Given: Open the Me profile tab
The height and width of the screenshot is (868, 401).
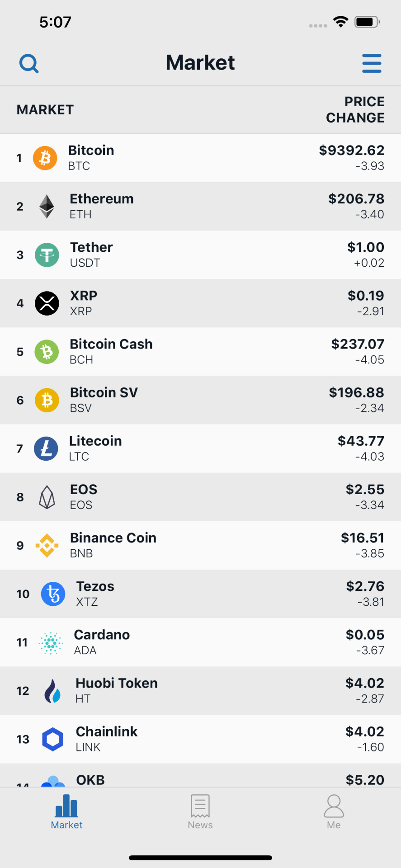Looking at the screenshot, I should [x=334, y=812].
